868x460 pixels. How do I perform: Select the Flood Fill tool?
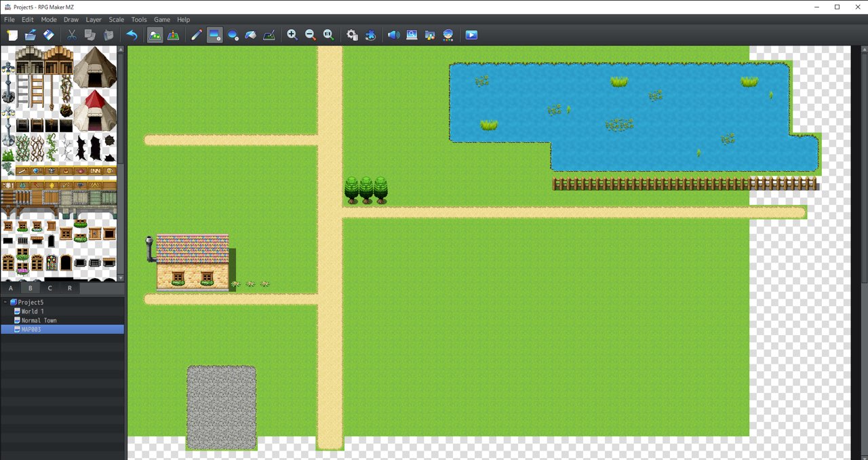[251, 35]
